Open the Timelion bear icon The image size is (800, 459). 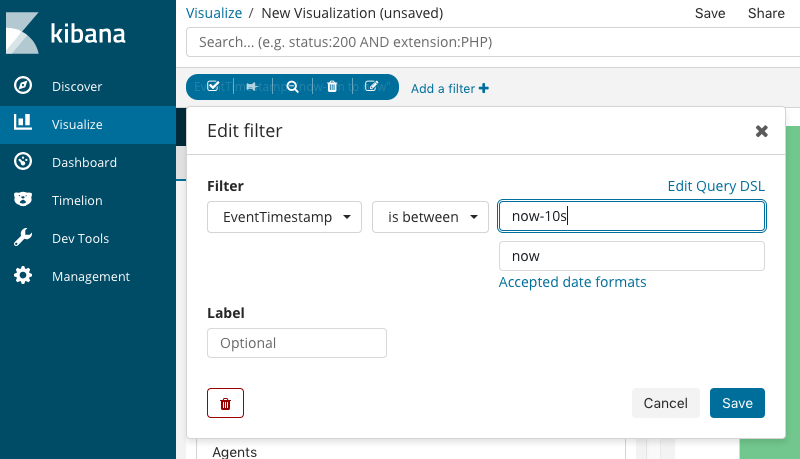point(22,199)
